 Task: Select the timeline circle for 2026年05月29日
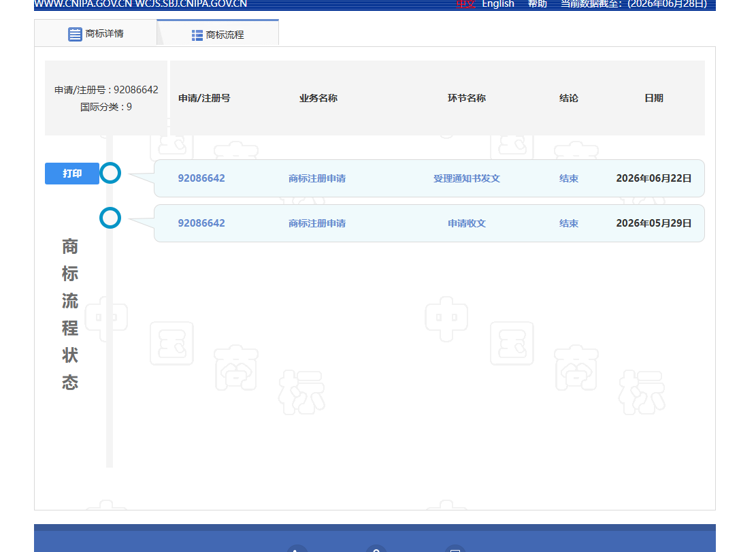click(110, 218)
